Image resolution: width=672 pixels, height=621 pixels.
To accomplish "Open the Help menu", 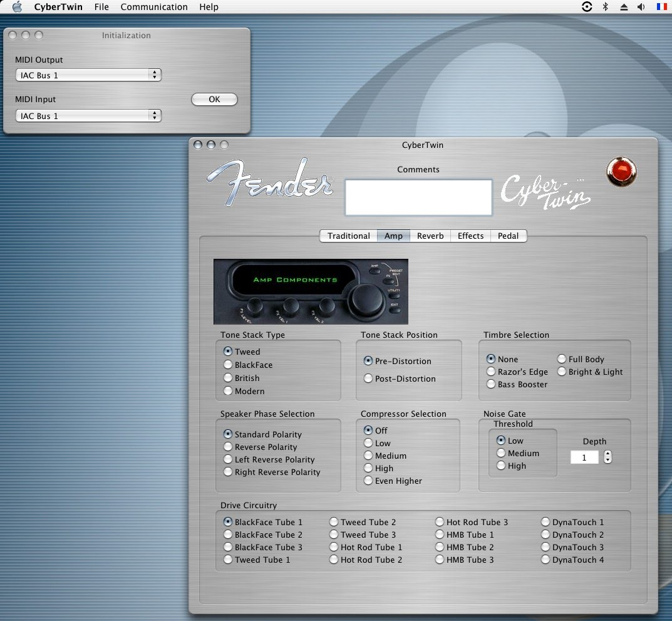I will (x=209, y=7).
